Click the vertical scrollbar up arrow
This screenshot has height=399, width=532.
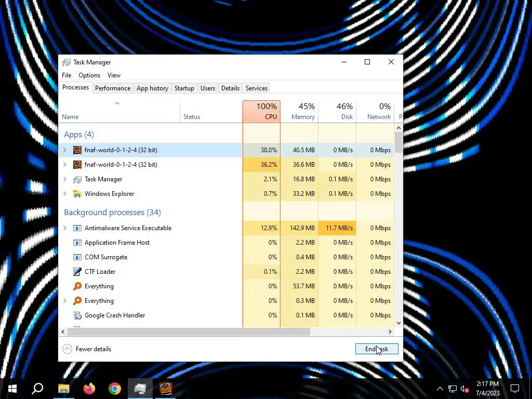point(398,128)
